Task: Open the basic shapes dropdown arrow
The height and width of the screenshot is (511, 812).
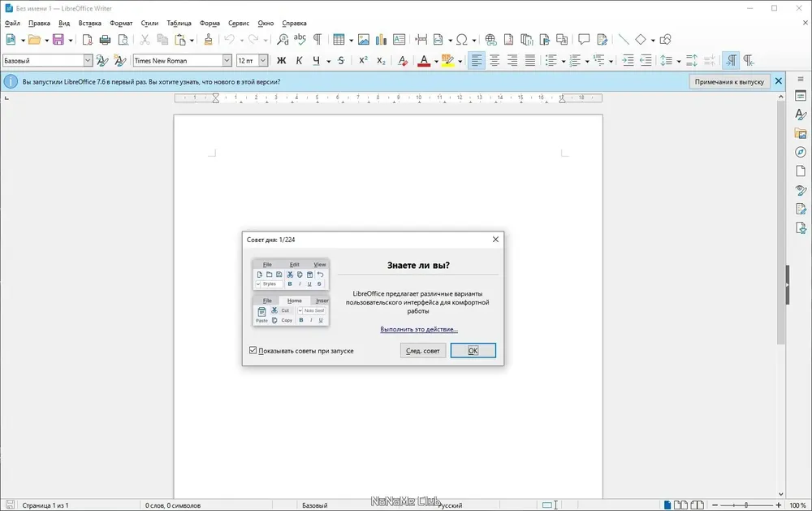Action: pyautogui.click(x=653, y=40)
